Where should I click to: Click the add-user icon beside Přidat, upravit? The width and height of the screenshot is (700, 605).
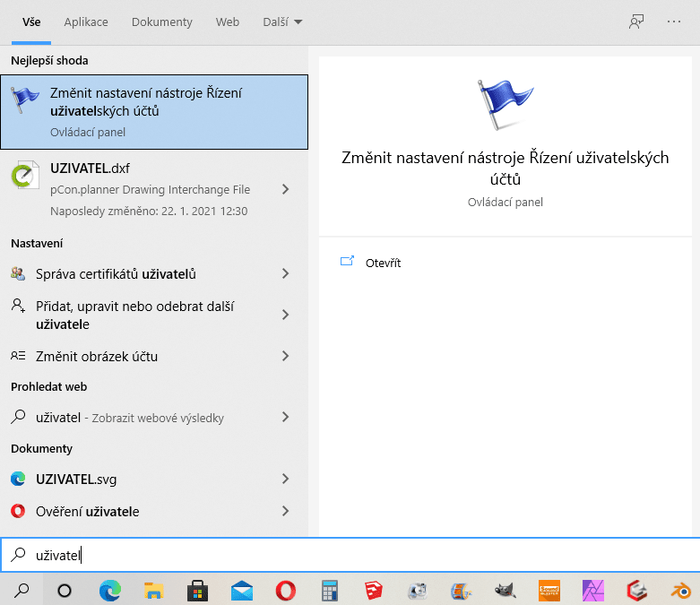[x=18, y=306]
